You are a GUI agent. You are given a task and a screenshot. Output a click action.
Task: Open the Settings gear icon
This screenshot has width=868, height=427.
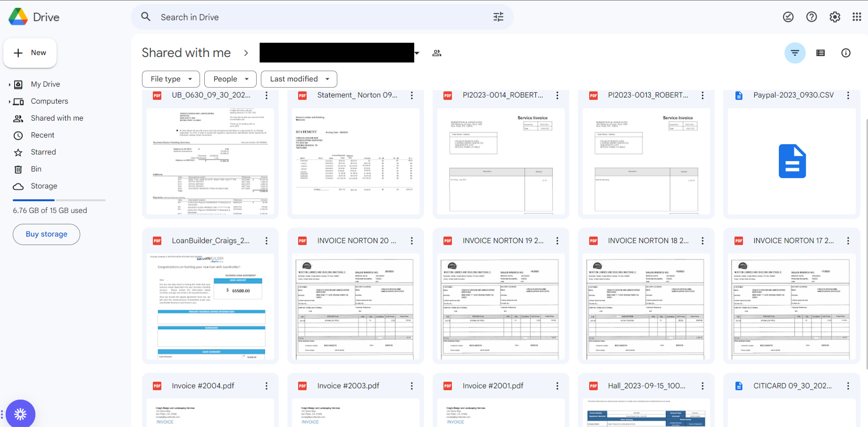coord(835,17)
